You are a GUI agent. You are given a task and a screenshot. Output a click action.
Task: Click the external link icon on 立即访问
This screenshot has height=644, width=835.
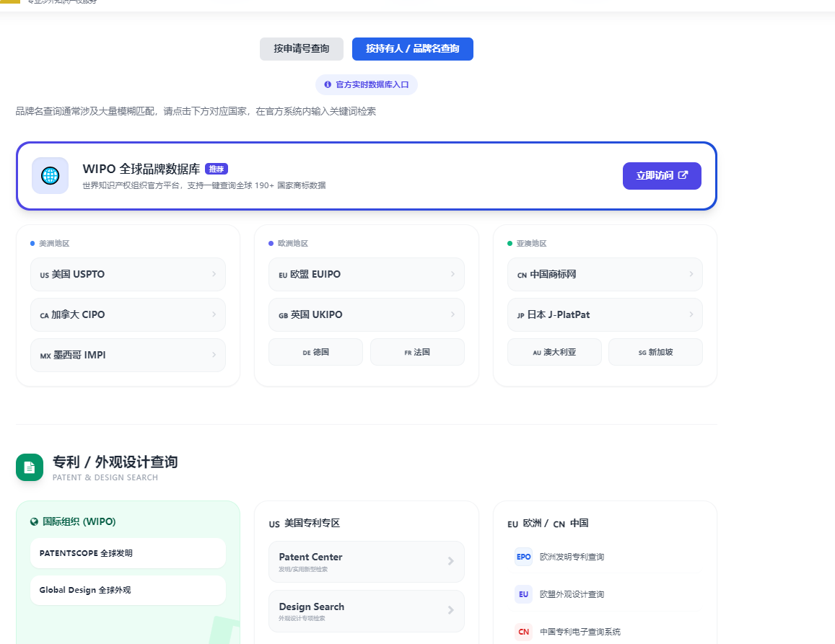pyautogui.click(x=683, y=175)
